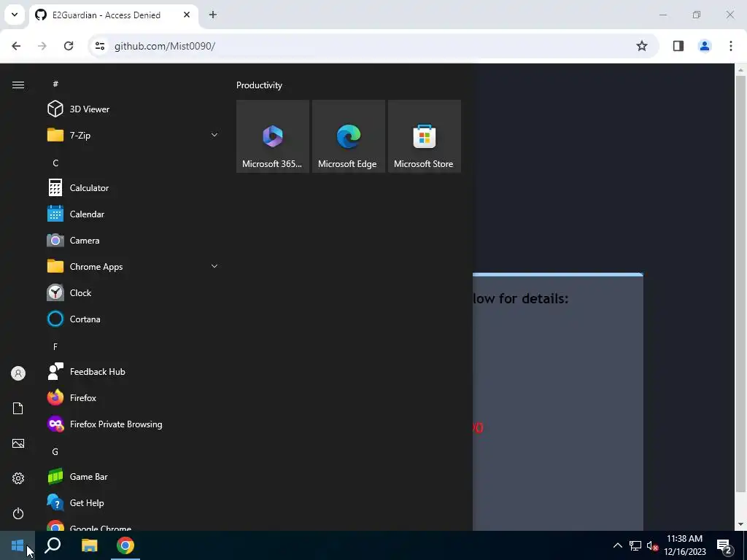Open Documents from the Start sidebar
747x560 pixels.
pyautogui.click(x=18, y=408)
